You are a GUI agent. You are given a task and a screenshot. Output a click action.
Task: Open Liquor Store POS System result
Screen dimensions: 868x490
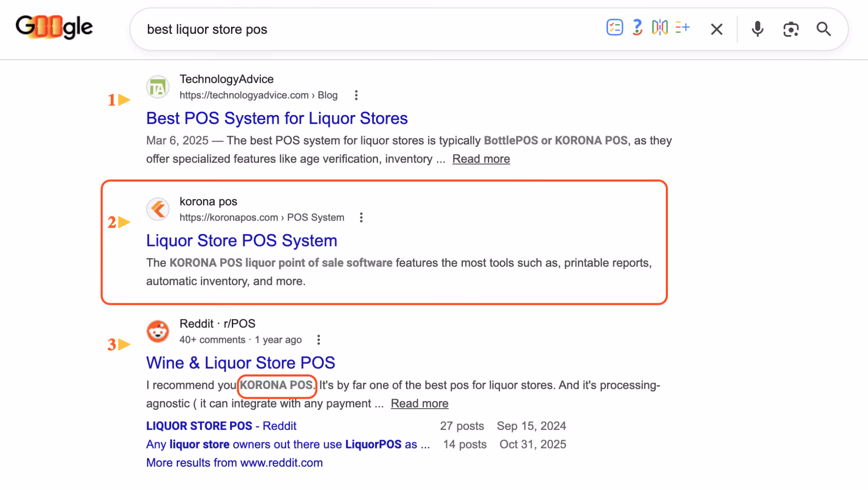pos(242,241)
